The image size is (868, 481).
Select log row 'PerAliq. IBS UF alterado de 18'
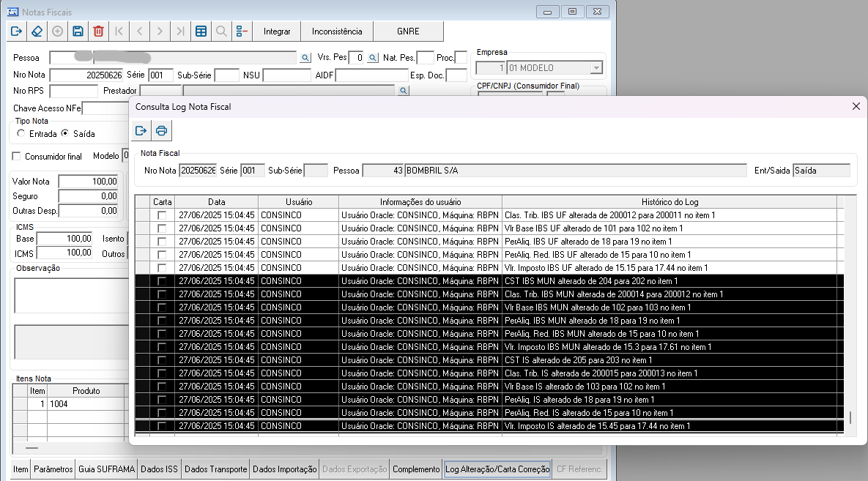(x=489, y=242)
